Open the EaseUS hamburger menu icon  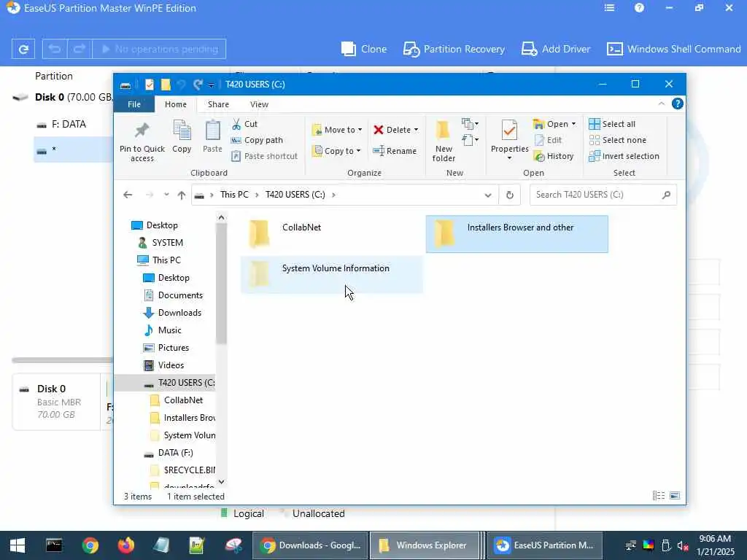(609, 7)
